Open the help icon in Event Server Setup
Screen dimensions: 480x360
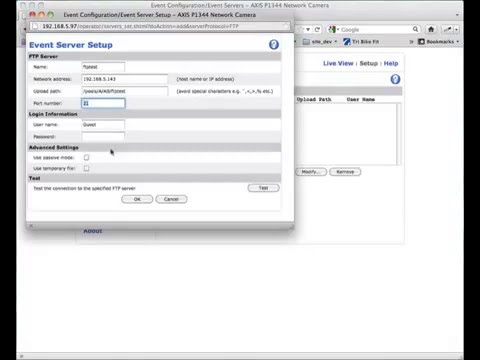coord(274,45)
